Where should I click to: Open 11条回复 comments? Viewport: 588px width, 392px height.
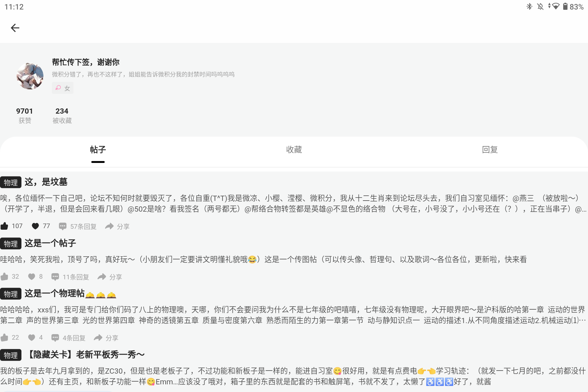click(55, 277)
